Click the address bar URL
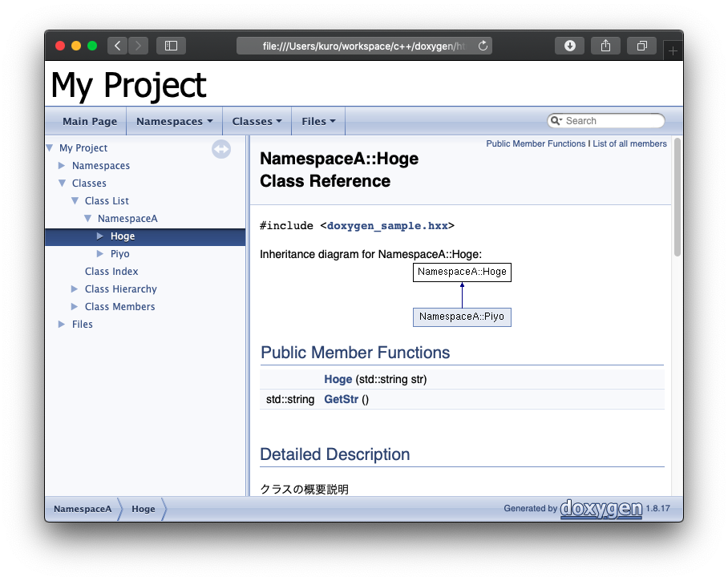Screen dimensions: 728x581 [x=363, y=46]
